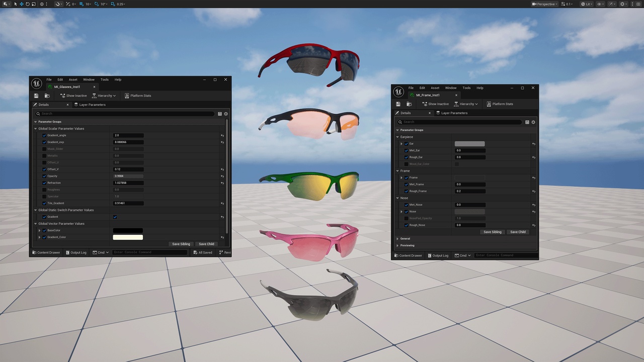644x362 pixels.
Task: Reset Rough_Frame parameter to default
Action: [533, 191]
